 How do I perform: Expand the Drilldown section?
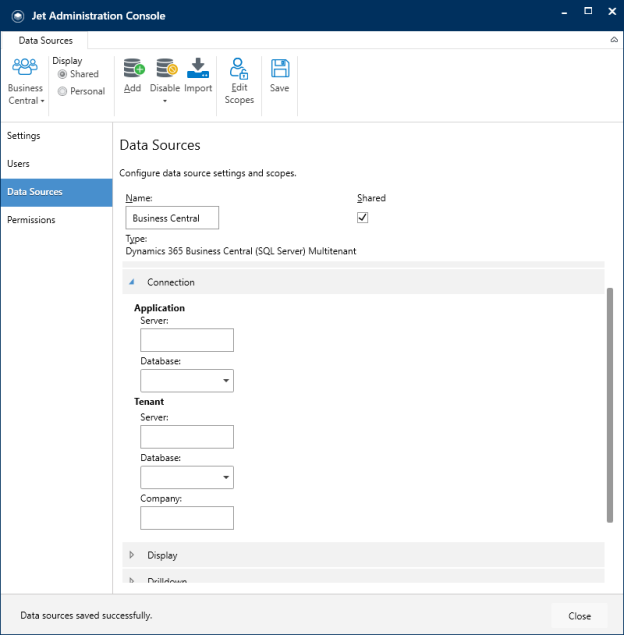132,580
